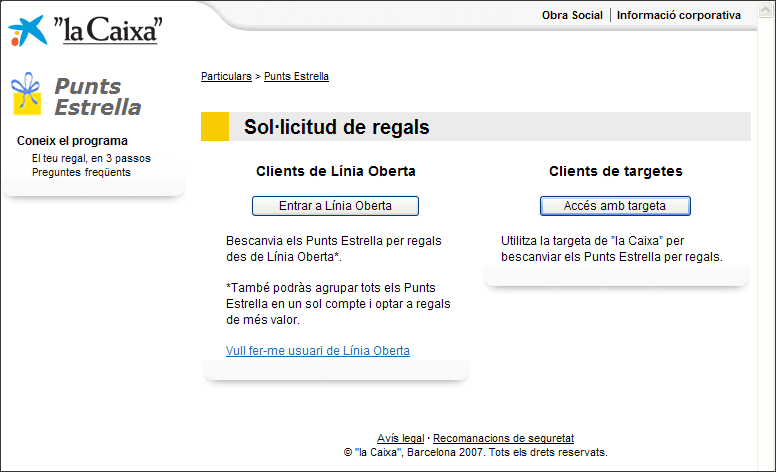The height and width of the screenshot is (472, 776).
Task: Click the "També podràs agrupar tots" paragraph
Action: 338,304
